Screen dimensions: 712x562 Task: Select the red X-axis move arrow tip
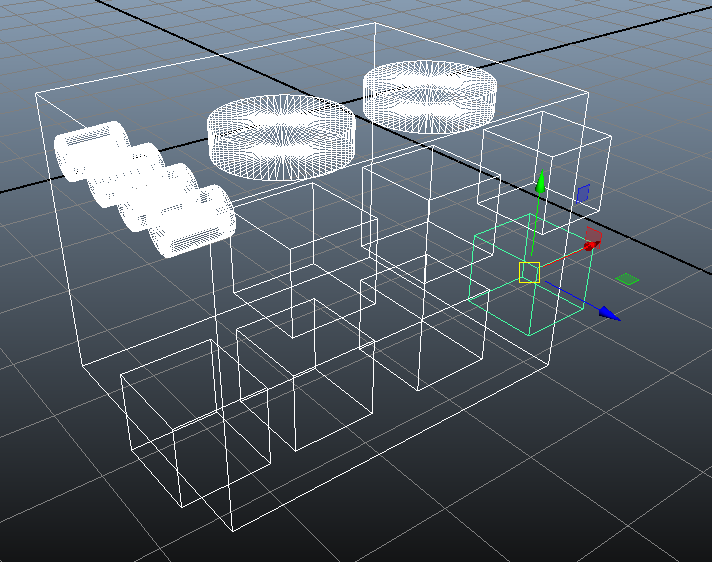[x=589, y=246]
